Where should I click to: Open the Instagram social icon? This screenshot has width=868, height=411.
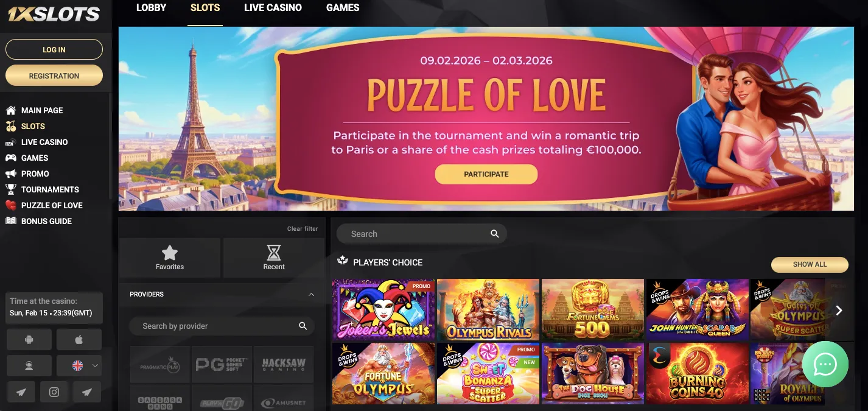(x=54, y=392)
